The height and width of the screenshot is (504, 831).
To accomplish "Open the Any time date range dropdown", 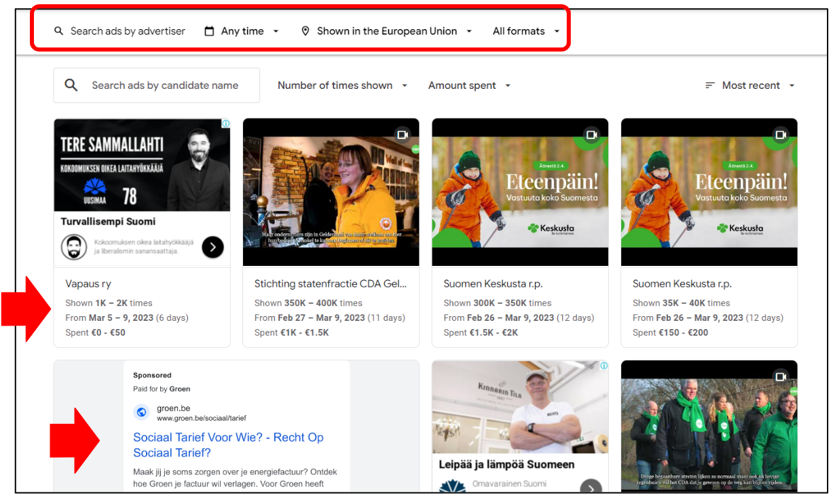I will tap(244, 31).
